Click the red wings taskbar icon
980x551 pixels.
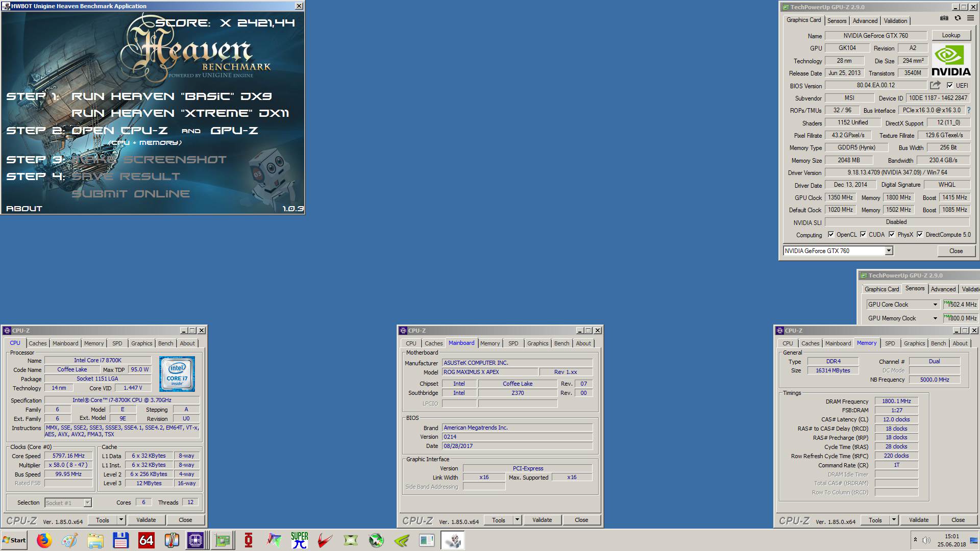click(x=325, y=540)
